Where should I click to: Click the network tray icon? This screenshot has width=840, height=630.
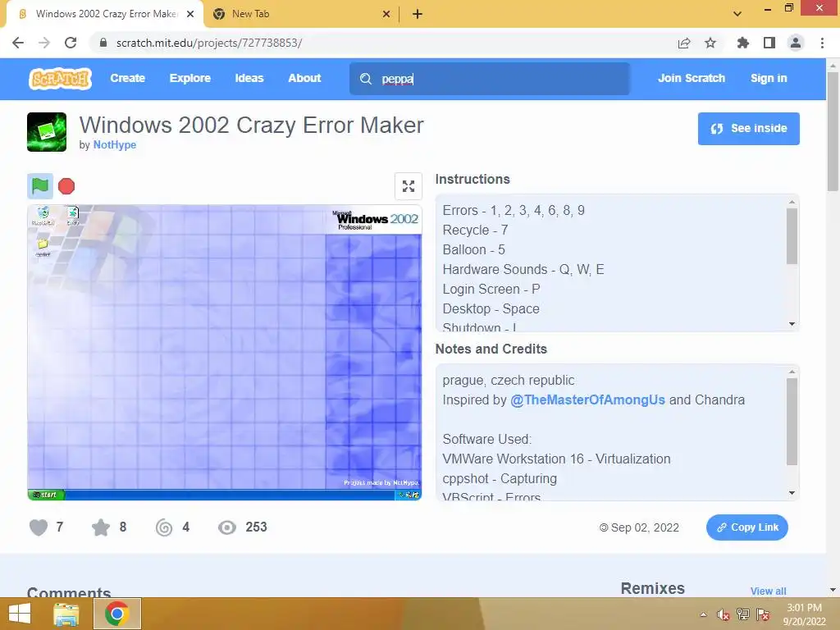[x=743, y=614]
